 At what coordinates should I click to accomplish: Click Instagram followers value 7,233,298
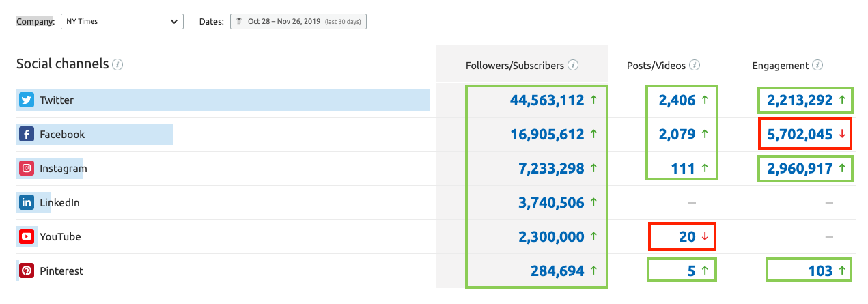[552, 169]
